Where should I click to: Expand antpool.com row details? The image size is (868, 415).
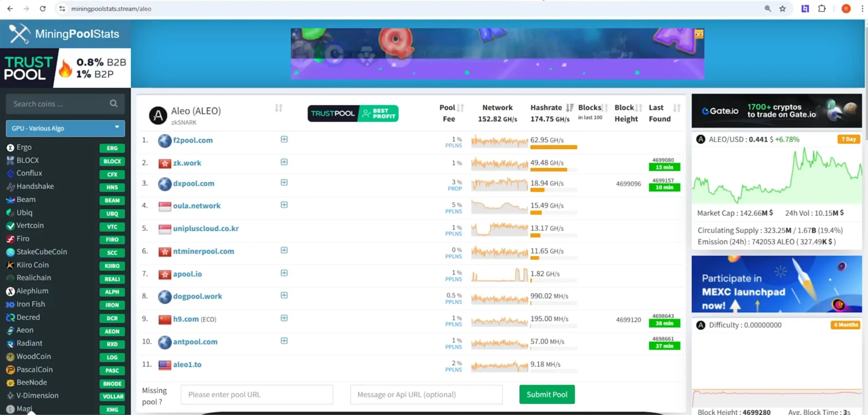[284, 341]
